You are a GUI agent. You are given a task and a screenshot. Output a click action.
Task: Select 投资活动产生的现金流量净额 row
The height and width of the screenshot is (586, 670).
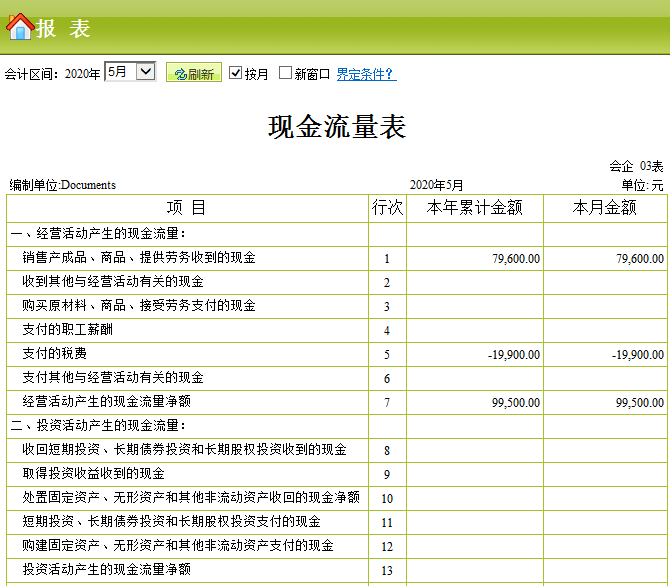[x=337, y=570]
